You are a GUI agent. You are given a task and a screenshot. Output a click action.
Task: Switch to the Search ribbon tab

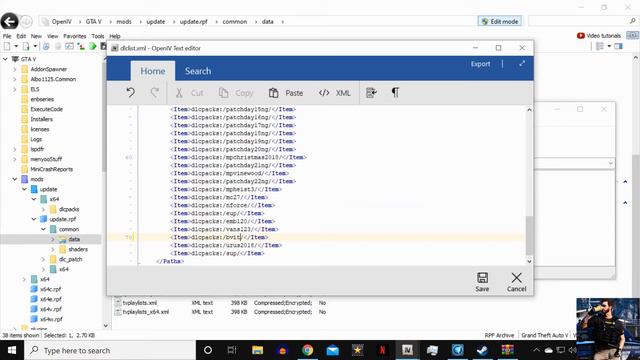click(x=198, y=71)
